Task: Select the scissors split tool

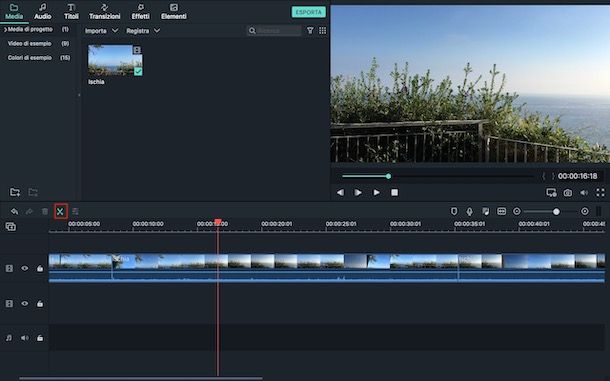Action: tap(60, 211)
